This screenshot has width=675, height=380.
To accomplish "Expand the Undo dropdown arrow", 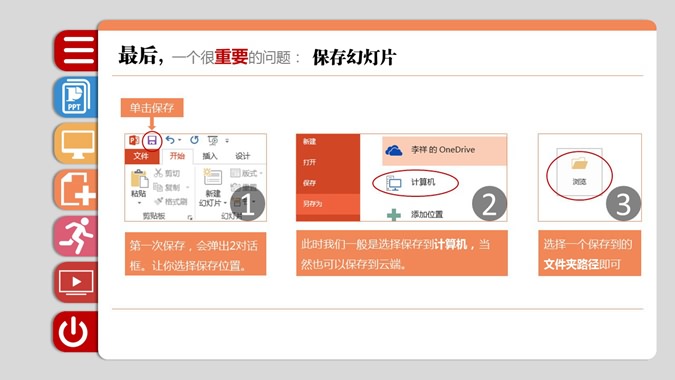I will pyautogui.click(x=180, y=140).
